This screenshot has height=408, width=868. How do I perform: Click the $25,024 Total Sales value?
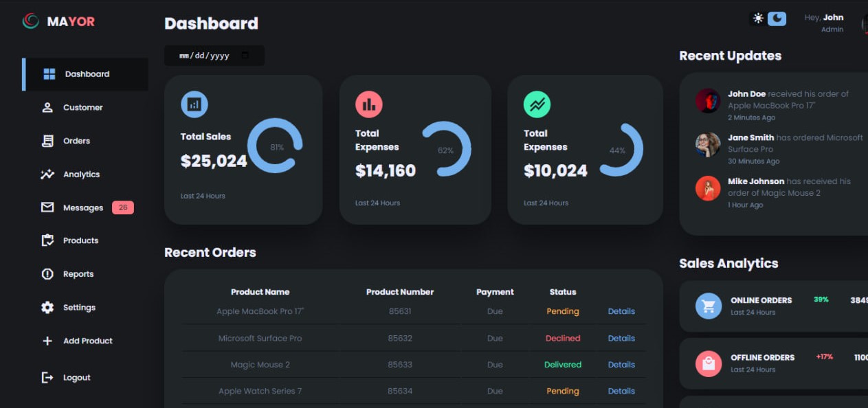pyautogui.click(x=214, y=161)
